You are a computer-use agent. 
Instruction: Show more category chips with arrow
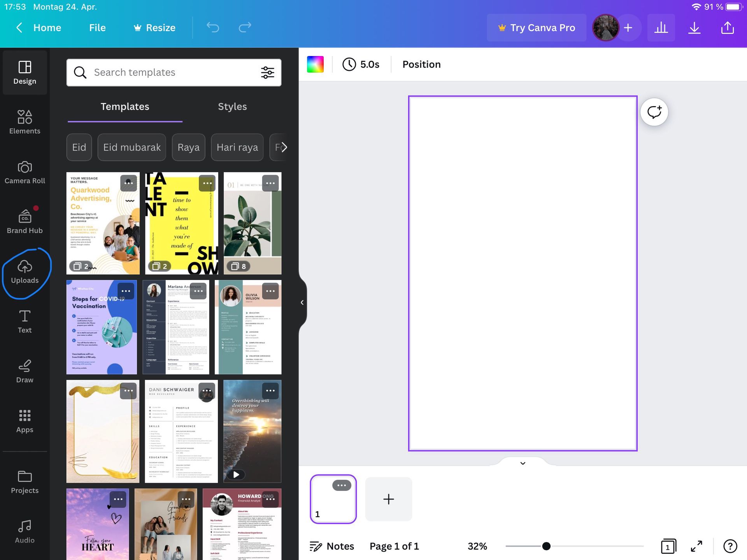coord(284,147)
